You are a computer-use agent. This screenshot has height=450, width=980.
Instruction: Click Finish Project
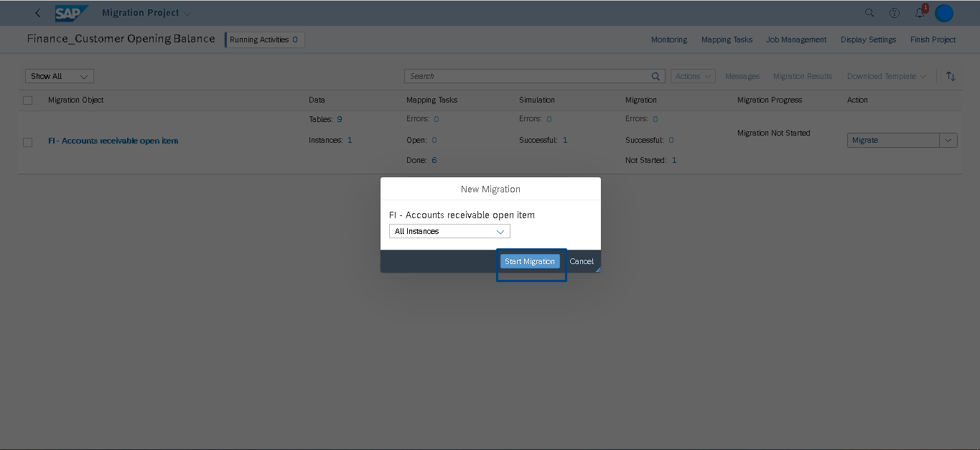[933, 39]
